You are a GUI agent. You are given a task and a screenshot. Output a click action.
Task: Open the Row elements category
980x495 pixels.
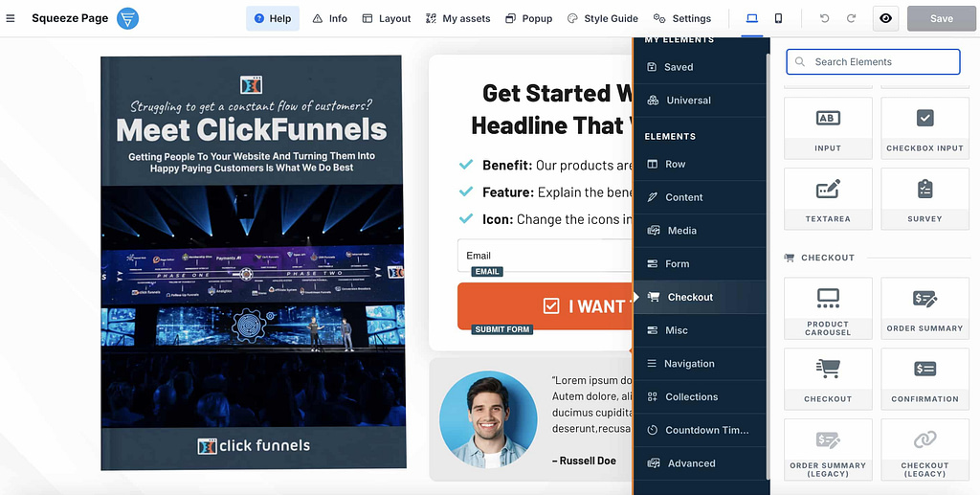click(x=701, y=164)
